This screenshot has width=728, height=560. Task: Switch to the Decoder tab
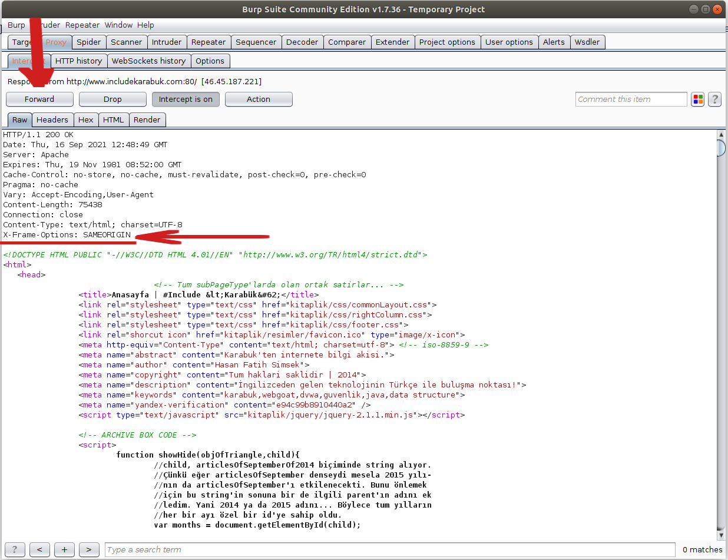[302, 42]
